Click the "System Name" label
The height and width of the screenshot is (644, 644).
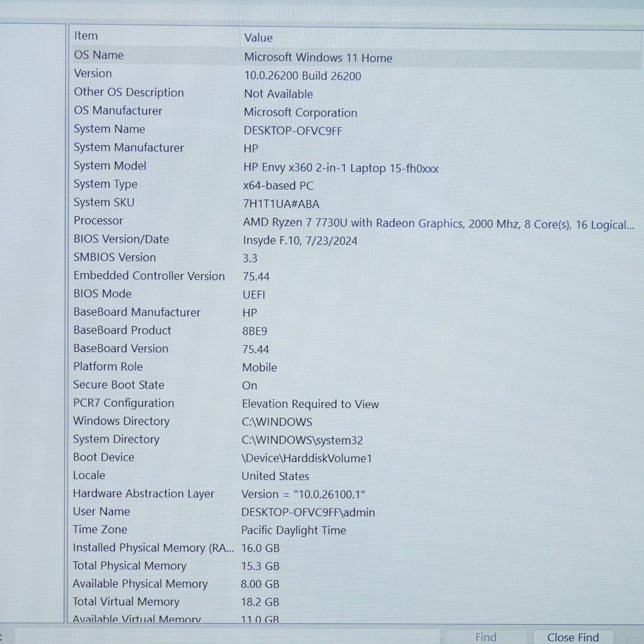click(110, 129)
